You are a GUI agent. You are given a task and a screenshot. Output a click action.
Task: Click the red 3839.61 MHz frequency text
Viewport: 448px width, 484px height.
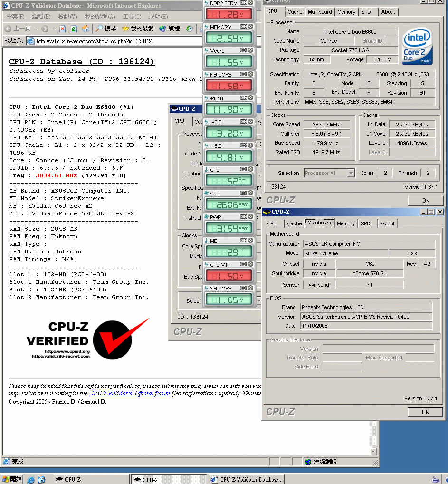pyautogui.click(x=57, y=175)
